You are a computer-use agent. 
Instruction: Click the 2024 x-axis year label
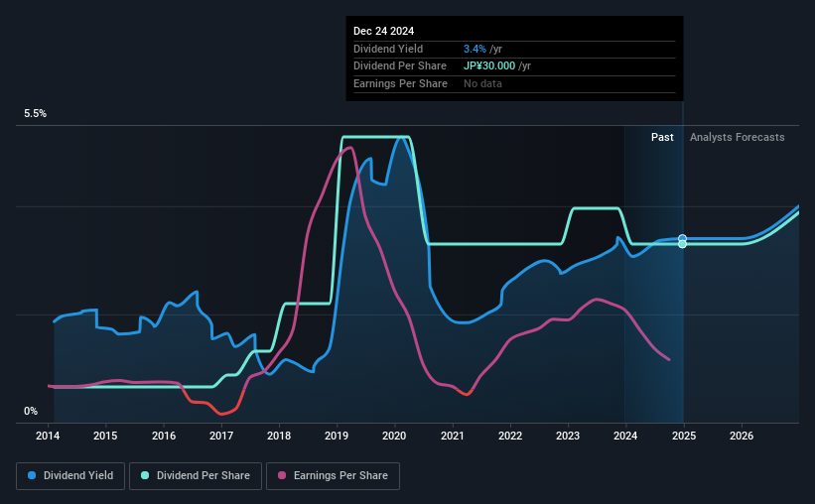(625, 436)
